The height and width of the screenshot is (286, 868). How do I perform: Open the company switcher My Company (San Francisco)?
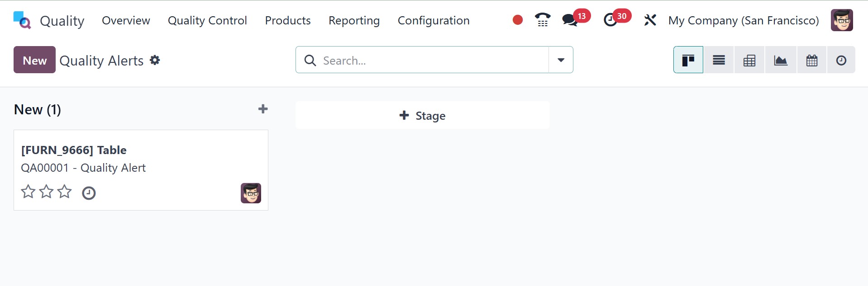(x=744, y=20)
